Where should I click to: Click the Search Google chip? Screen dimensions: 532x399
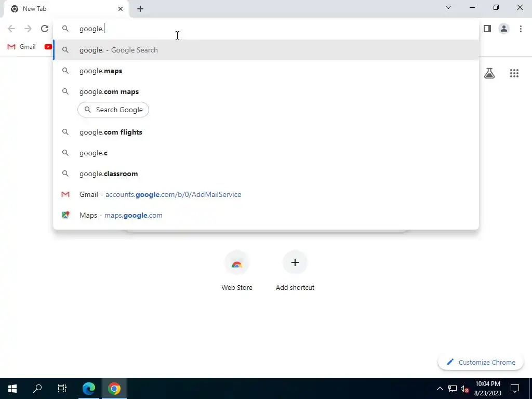(x=113, y=110)
